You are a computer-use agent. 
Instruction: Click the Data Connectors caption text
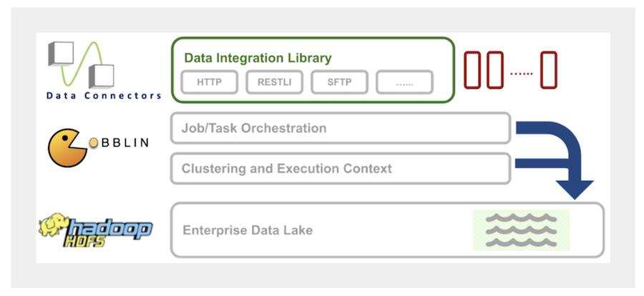[x=104, y=95]
